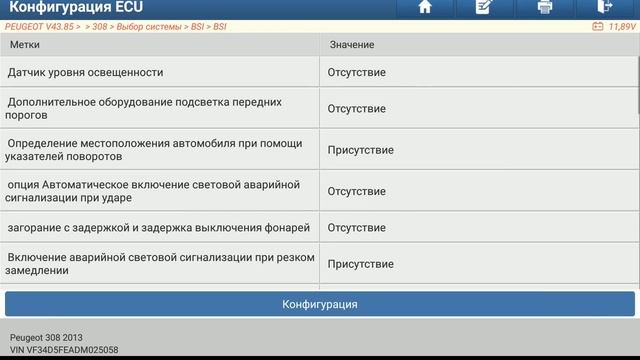Change value for подсветка передних порогов

356,109
